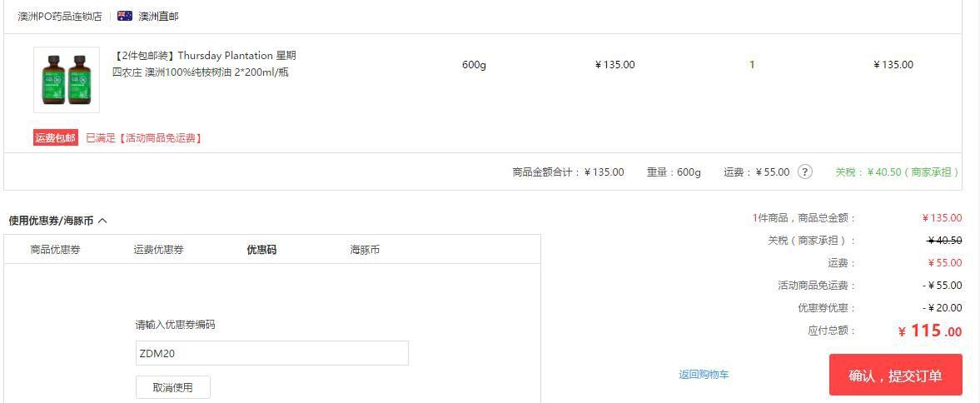The height and width of the screenshot is (403, 980).
Task: Click the 请输入优惠券编码 label
Action: (x=176, y=325)
